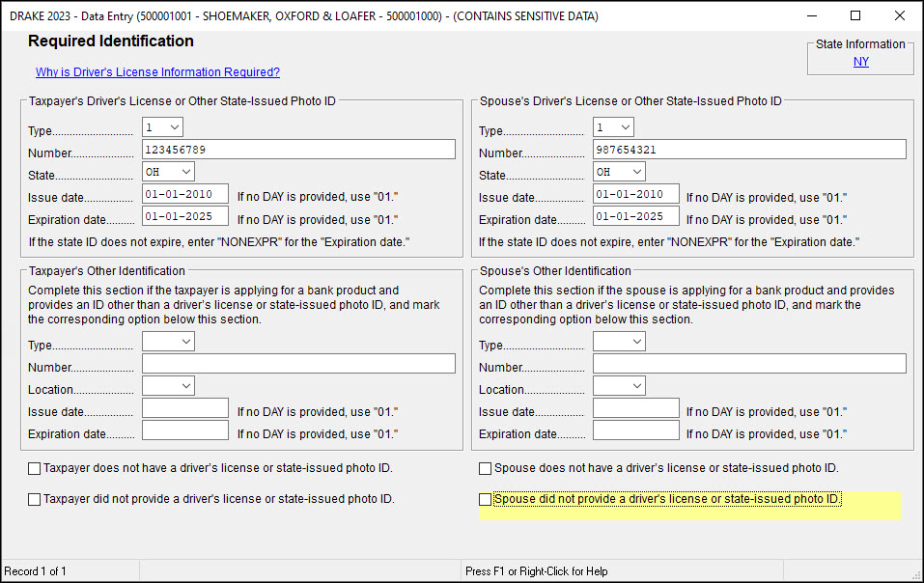
Task: Click Spouse's Other Identification Issue date field
Action: click(x=636, y=408)
